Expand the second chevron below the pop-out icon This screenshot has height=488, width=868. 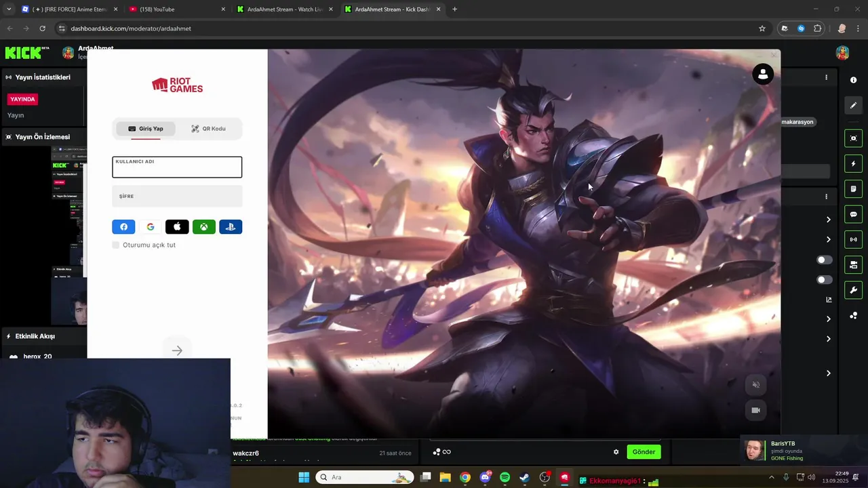pos(828,339)
